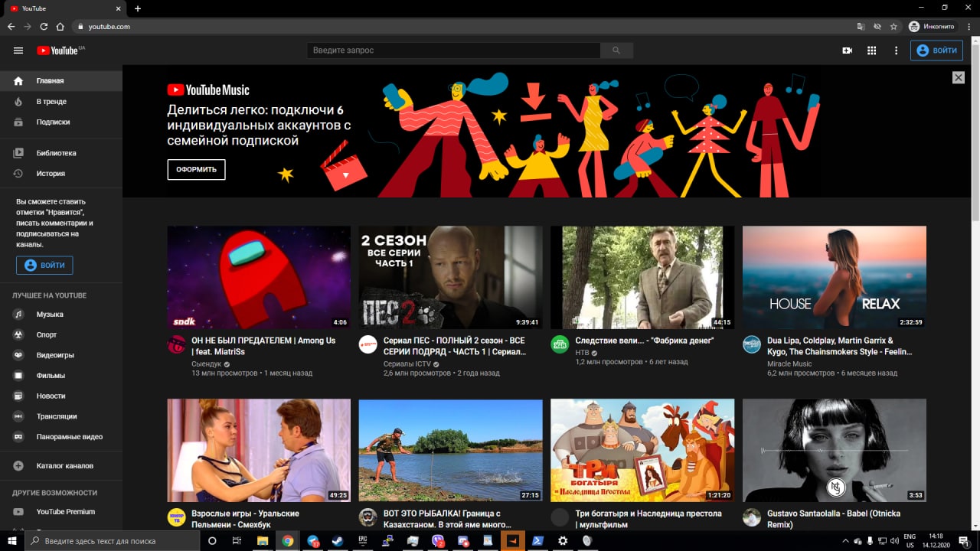Viewport: 980px width, 551px height.
Task: Select Музыка in the sidebar
Action: (x=61, y=315)
